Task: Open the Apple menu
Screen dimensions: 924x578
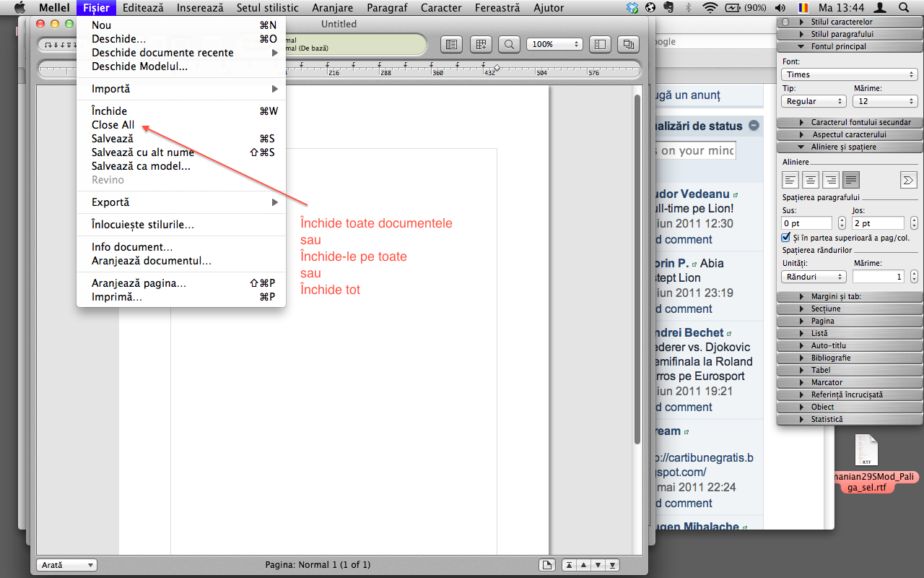Action: [x=19, y=8]
